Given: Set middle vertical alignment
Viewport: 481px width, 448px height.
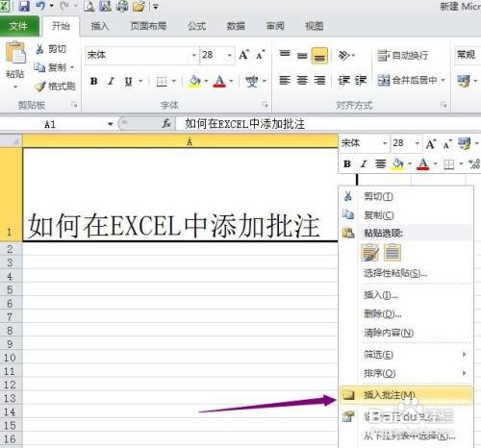Looking at the screenshot, I should pyautogui.click(x=302, y=56).
